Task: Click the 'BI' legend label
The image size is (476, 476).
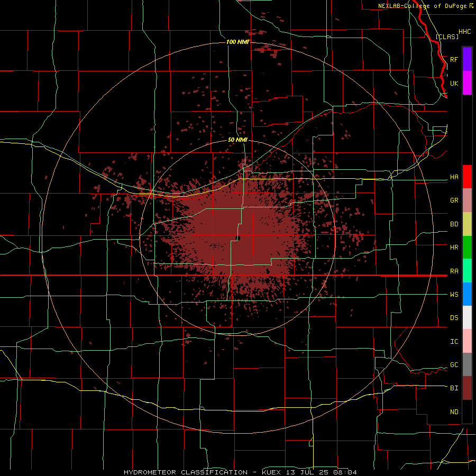Action: 454,388
